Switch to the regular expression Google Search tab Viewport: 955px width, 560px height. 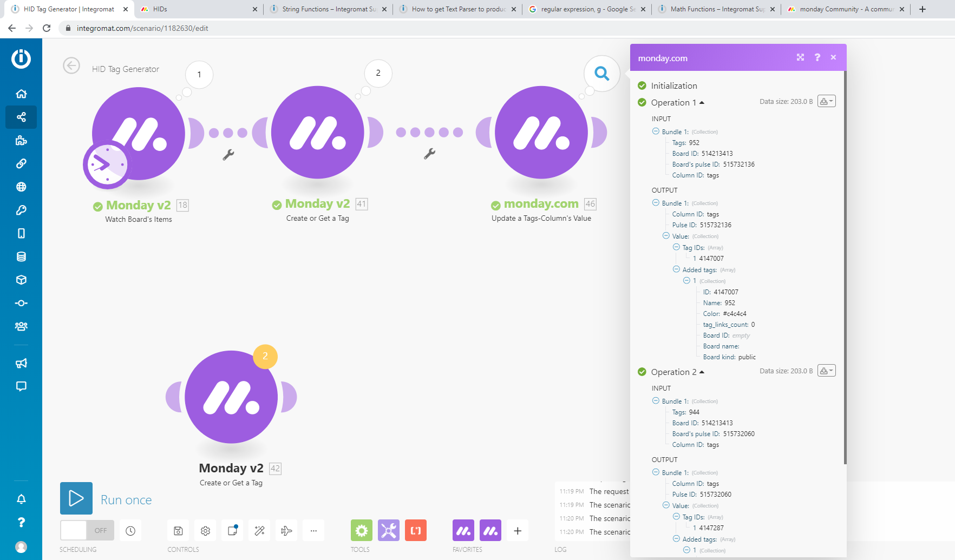coord(587,9)
